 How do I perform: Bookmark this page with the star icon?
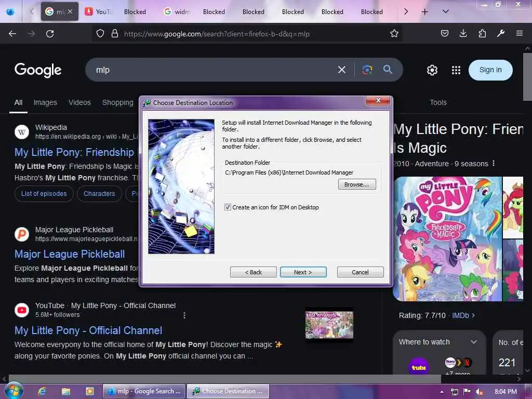(x=394, y=34)
